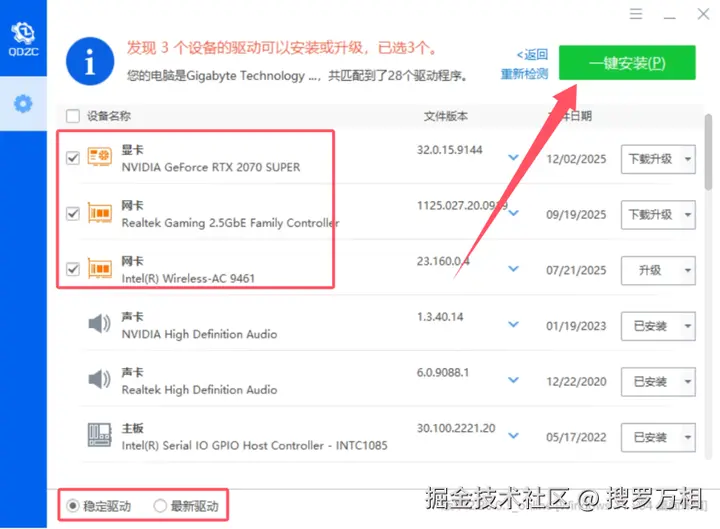The height and width of the screenshot is (529, 720).
Task: Click the date 07/21/2025
Action: 576,270
